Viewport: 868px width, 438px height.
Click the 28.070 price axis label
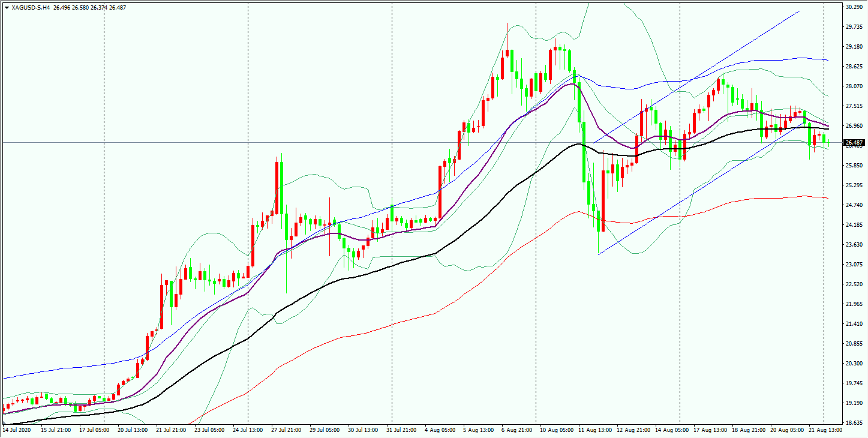coord(854,86)
